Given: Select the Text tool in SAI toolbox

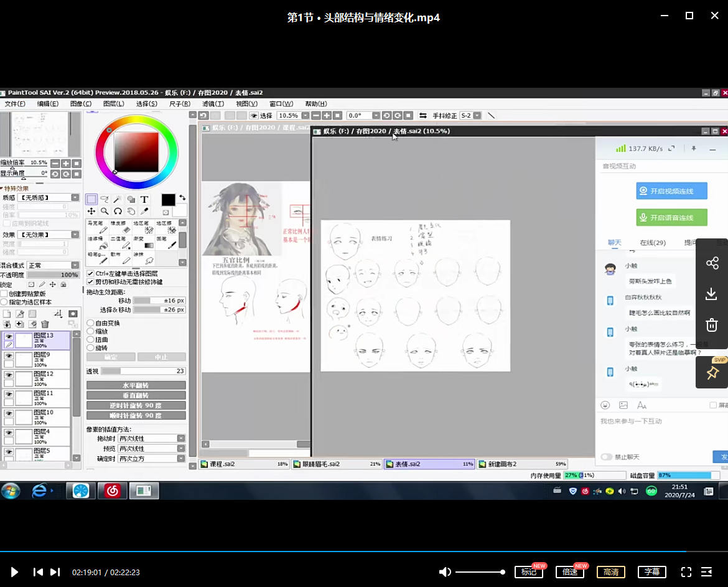Looking at the screenshot, I should tap(144, 199).
